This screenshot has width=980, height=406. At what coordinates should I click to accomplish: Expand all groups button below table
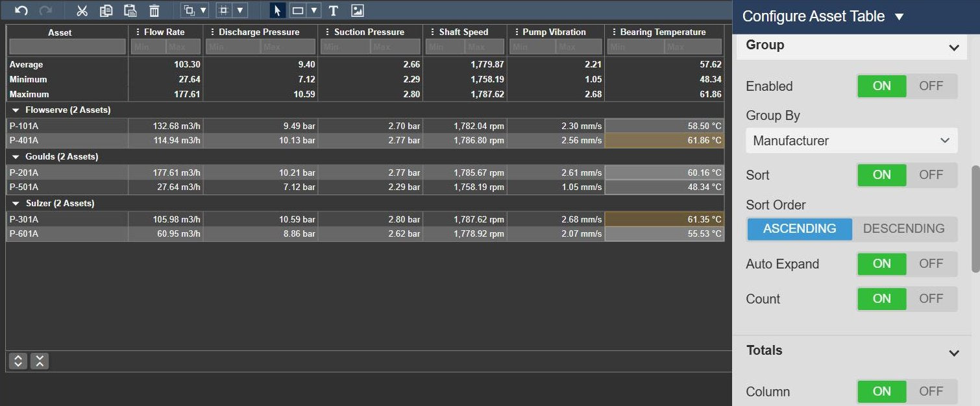(19, 361)
